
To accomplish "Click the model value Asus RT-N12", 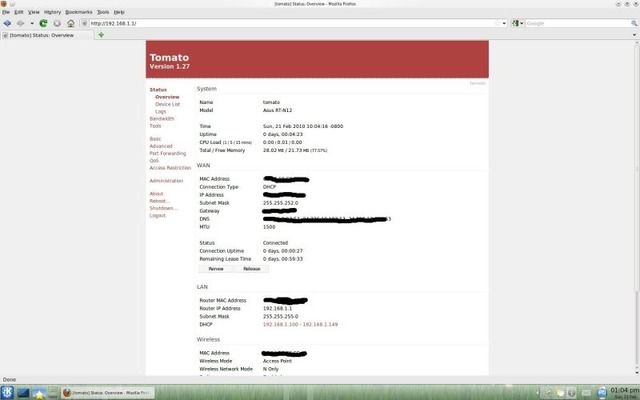I will (277, 110).
